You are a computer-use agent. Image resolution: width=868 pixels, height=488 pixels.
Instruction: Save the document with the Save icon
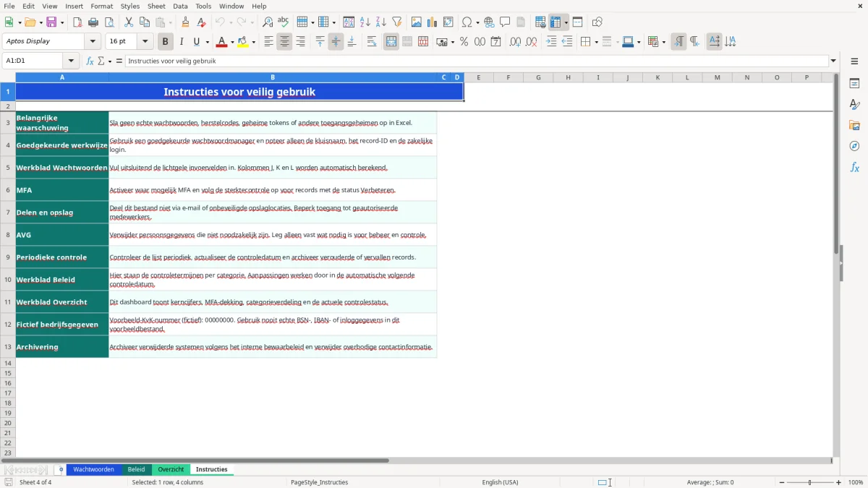click(51, 22)
